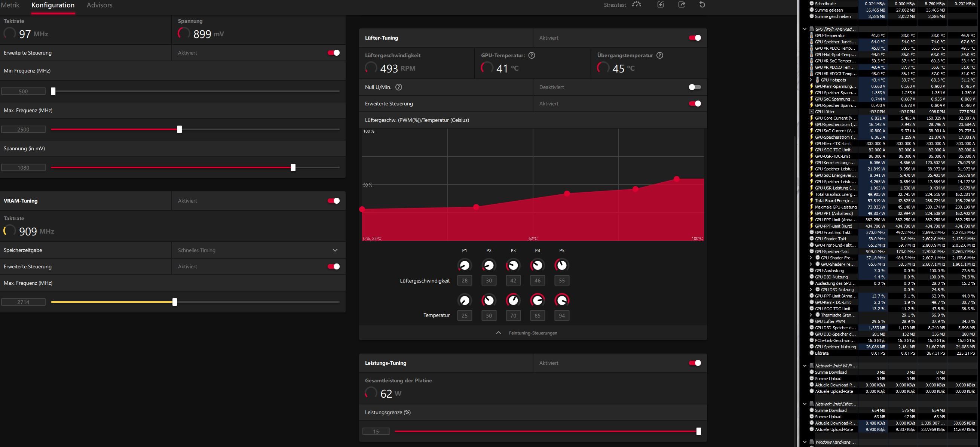Viewport: 980px width, 447px height.
Task: Turn off the Leistungs-Tuning toggle
Action: coord(694,363)
